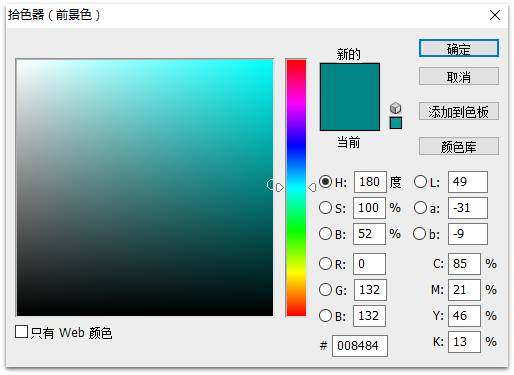Select the HSB brightness B radio button

point(325,234)
